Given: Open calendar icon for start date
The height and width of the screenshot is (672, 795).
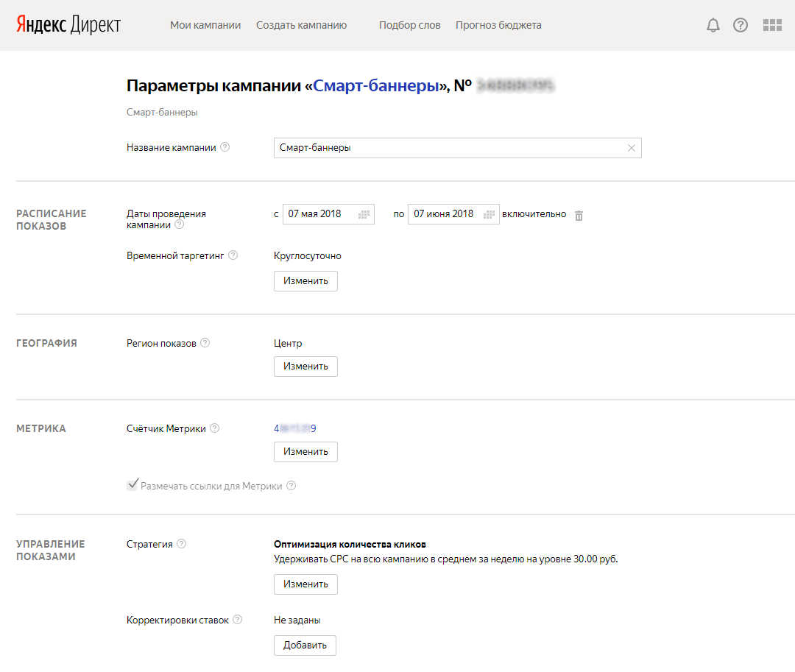Looking at the screenshot, I should 364,214.
